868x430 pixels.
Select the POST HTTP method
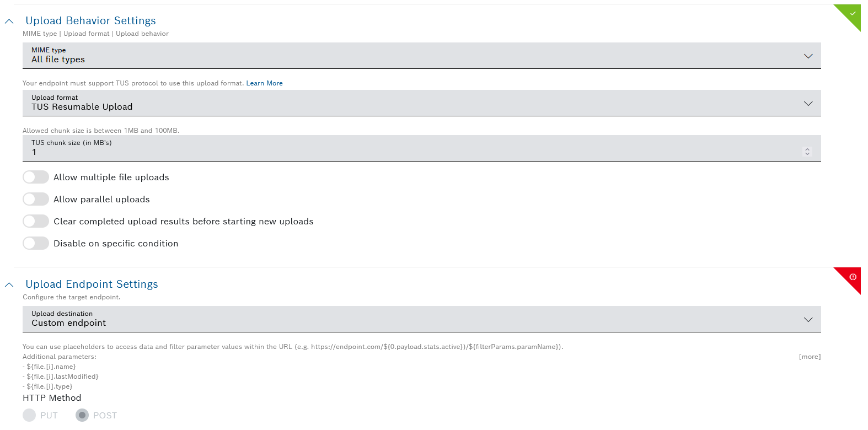coord(82,415)
